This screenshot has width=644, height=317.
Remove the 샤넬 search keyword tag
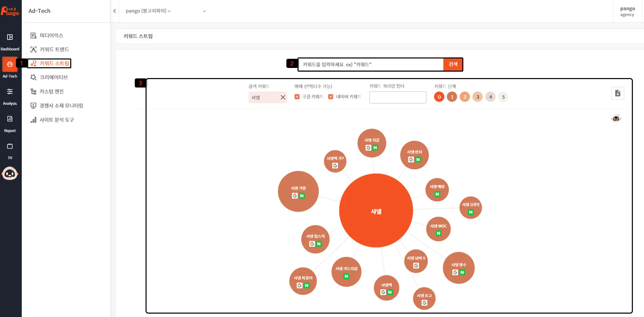coord(283,97)
